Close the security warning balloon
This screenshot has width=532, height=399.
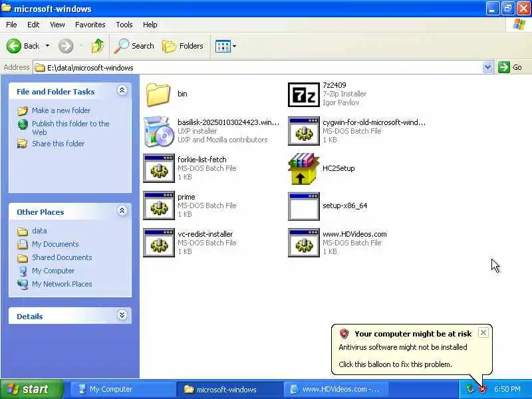coord(483,332)
